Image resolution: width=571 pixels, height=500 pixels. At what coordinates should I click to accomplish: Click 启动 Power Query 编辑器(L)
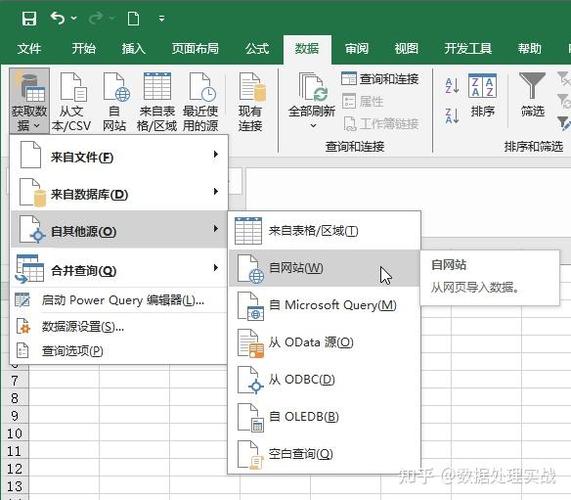click(x=119, y=300)
